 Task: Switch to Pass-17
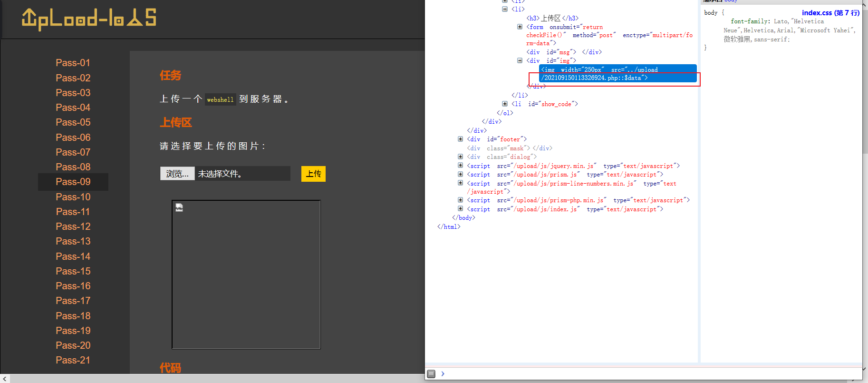73,301
